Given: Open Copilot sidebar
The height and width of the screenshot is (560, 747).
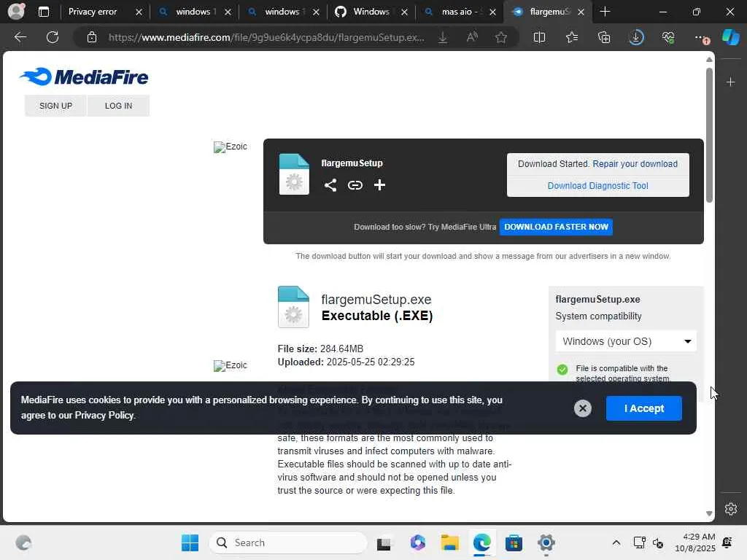Looking at the screenshot, I should [730, 37].
